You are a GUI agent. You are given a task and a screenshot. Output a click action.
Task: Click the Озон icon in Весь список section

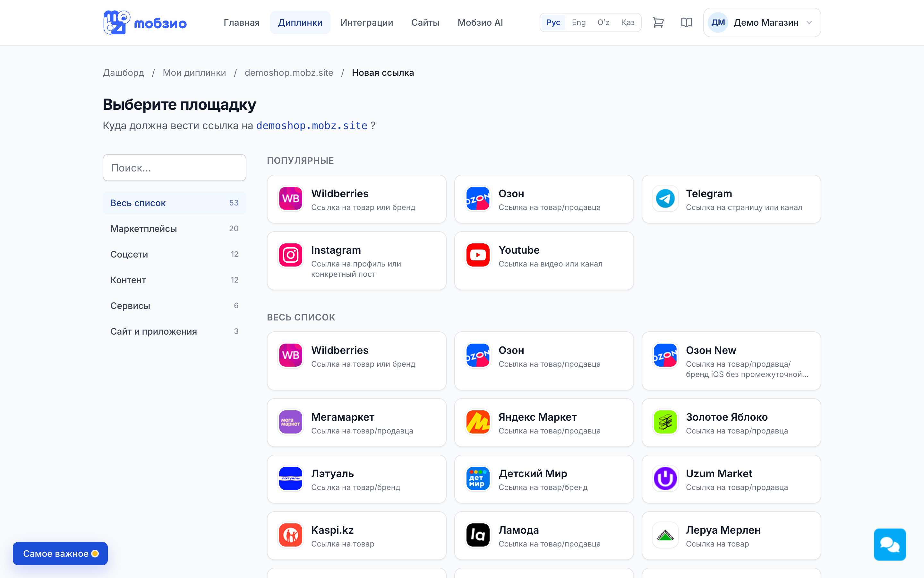coord(478,355)
